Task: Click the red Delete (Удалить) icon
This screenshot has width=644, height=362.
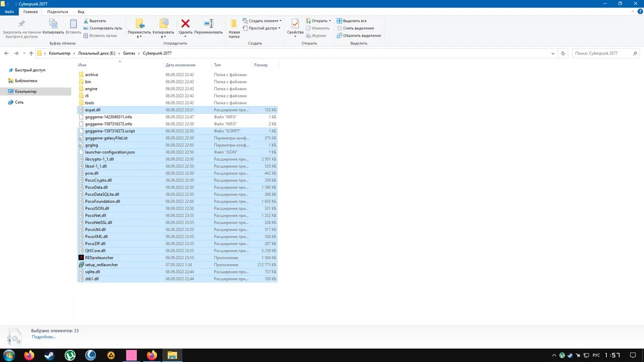Action: tap(185, 24)
